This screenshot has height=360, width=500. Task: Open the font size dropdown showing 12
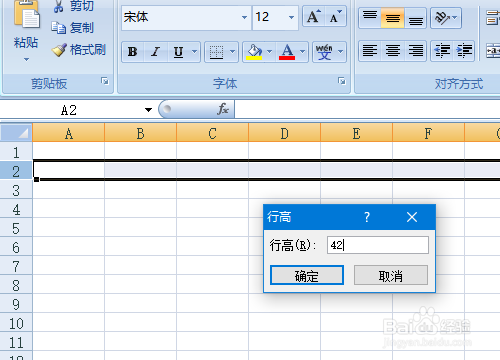coord(291,17)
